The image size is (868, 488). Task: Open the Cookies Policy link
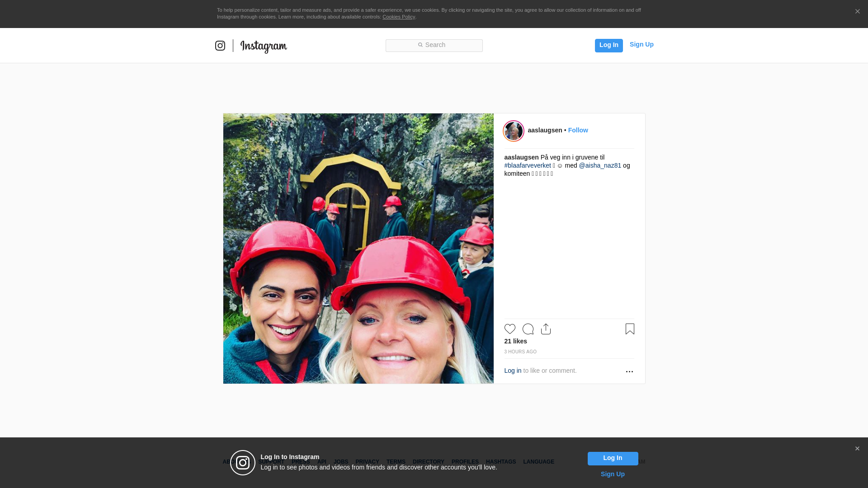(x=399, y=17)
